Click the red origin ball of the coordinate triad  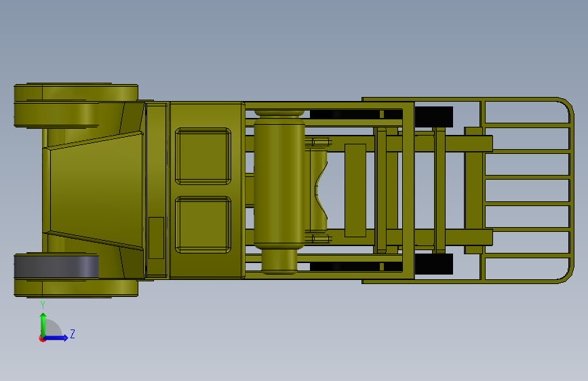tap(42, 338)
